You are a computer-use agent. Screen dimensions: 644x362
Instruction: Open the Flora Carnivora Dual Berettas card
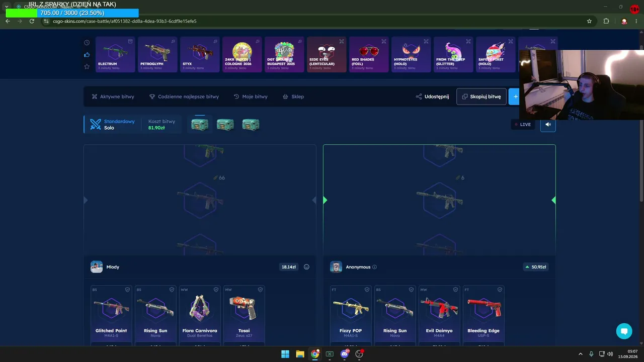coord(200,315)
